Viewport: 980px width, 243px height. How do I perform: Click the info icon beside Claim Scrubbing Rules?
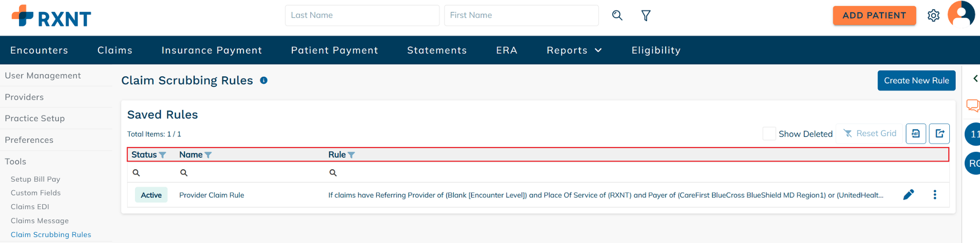click(264, 81)
